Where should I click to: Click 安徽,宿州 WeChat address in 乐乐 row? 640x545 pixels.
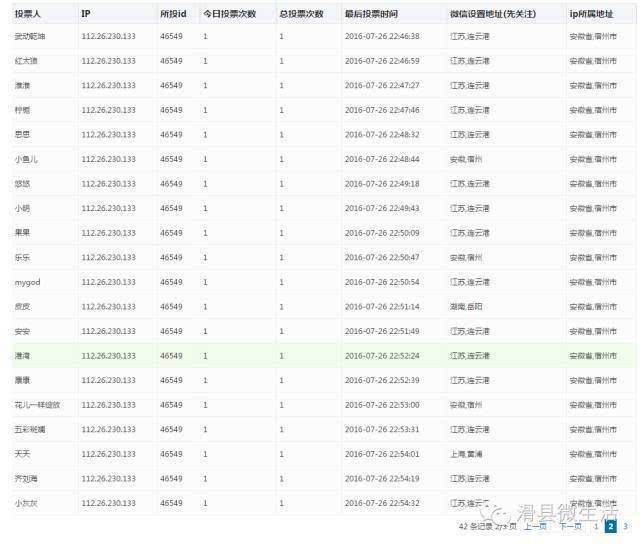[466, 257]
